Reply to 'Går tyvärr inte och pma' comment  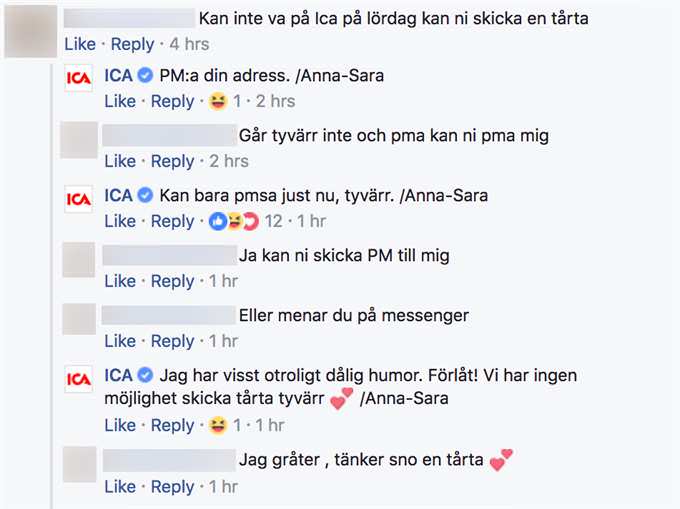pyautogui.click(x=173, y=161)
